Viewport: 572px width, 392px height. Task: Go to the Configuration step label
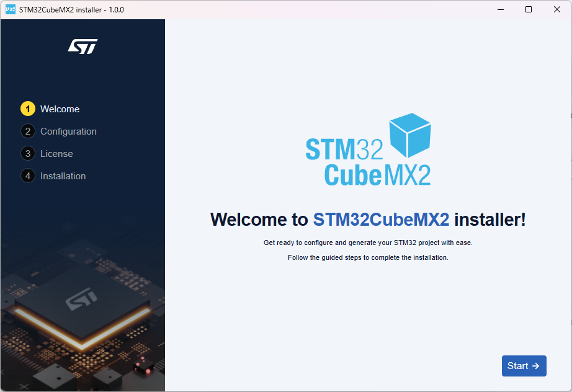(x=68, y=131)
